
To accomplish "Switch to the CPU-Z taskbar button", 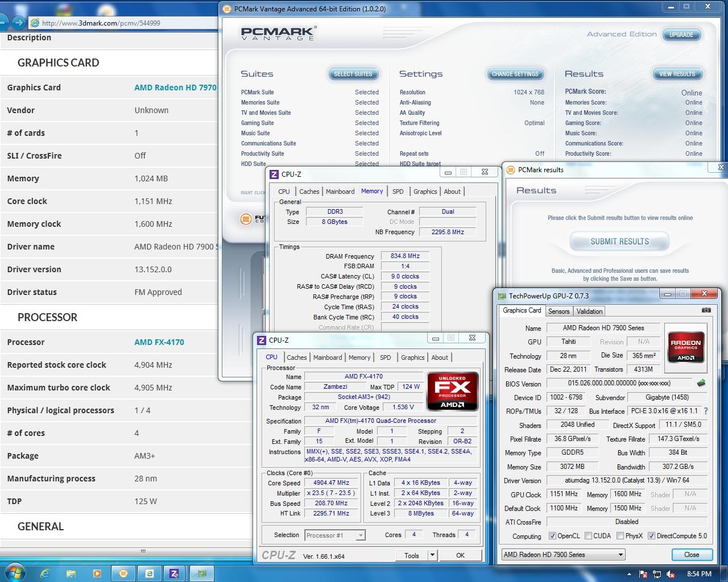I will click(175, 573).
